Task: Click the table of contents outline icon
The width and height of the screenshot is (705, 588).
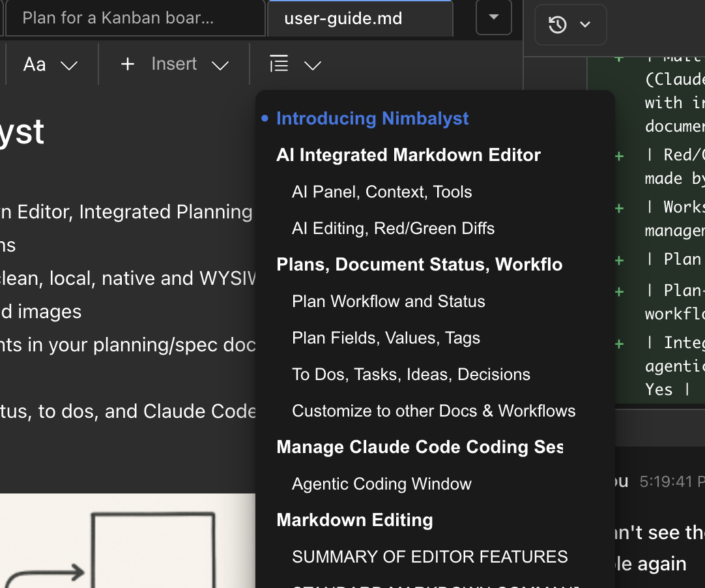Action: click(278, 64)
